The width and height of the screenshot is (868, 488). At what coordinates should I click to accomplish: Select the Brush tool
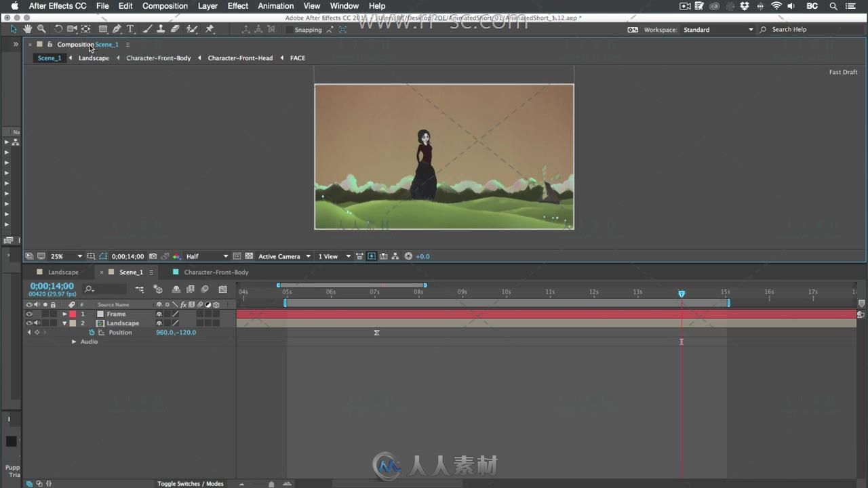(x=147, y=29)
